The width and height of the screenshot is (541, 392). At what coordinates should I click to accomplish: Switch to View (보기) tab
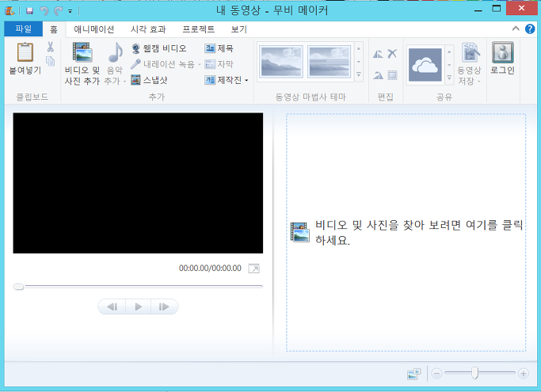pyautogui.click(x=239, y=29)
